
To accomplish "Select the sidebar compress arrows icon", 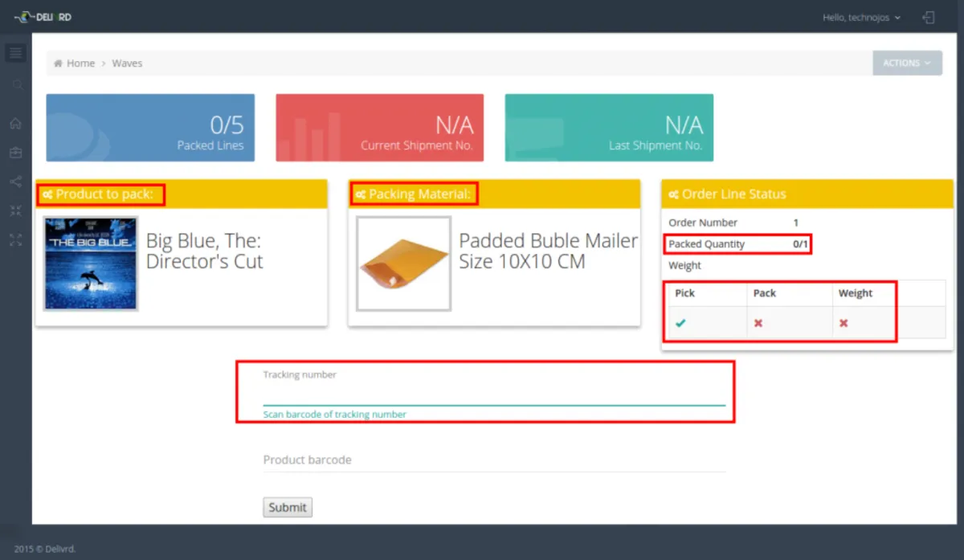I will 15,211.
